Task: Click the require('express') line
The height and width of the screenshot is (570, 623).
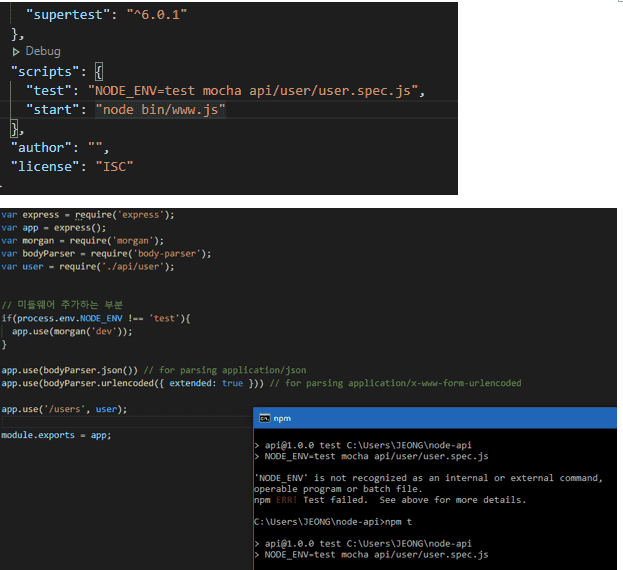Action: [88, 215]
